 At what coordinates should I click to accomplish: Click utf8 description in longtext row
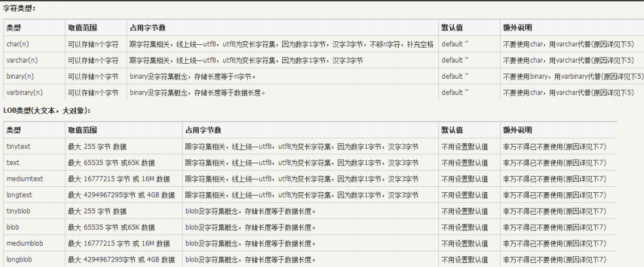[x=302, y=195]
